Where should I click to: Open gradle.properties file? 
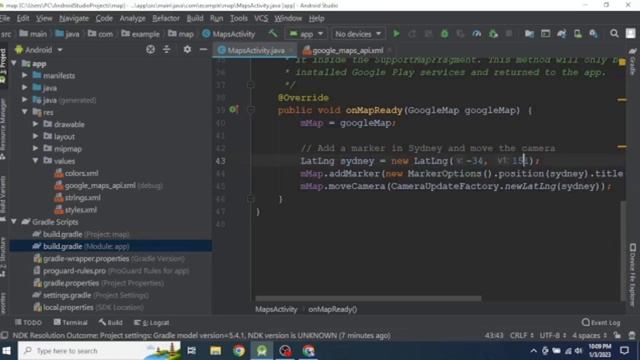pos(99,283)
